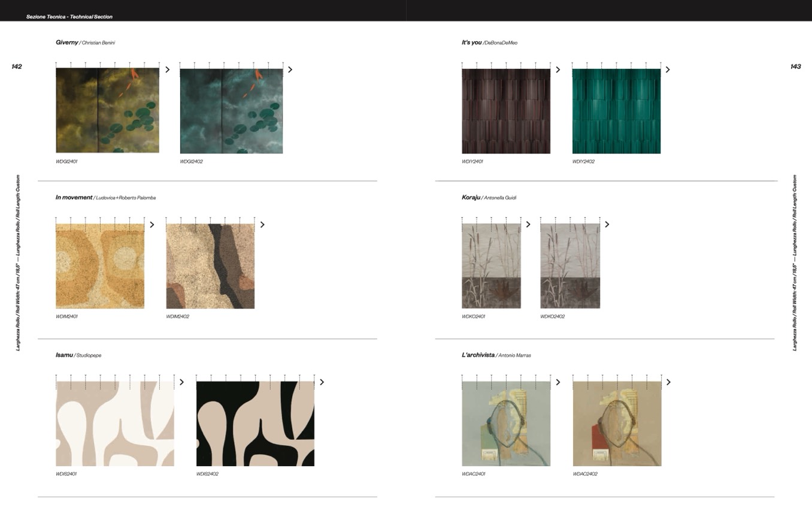Viewport: 812px width, 526px height.
Task: Click the arrow next to the green WDIY2402 swatch
Action: (x=668, y=69)
